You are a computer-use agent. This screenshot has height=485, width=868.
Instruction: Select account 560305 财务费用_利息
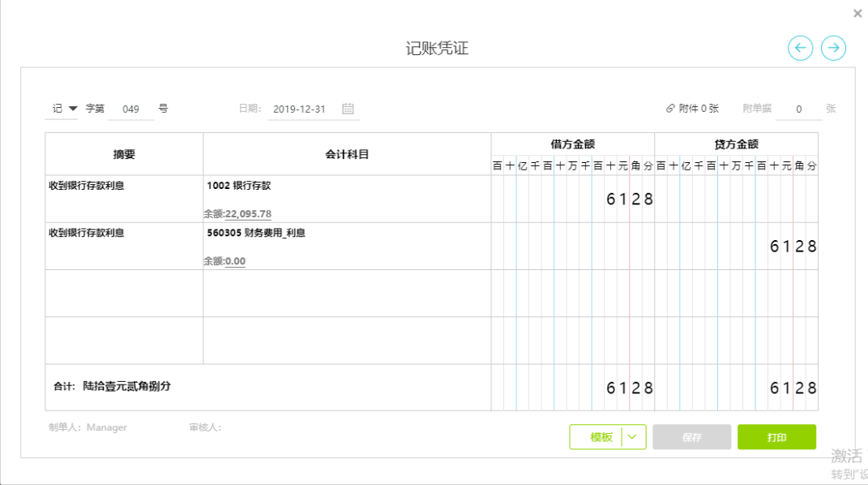tap(256, 233)
